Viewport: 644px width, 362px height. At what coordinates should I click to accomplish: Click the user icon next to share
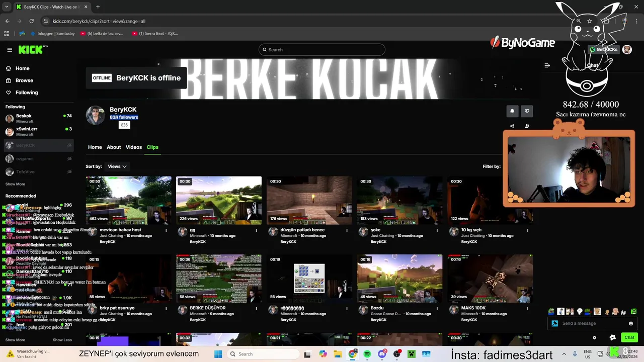(527, 126)
